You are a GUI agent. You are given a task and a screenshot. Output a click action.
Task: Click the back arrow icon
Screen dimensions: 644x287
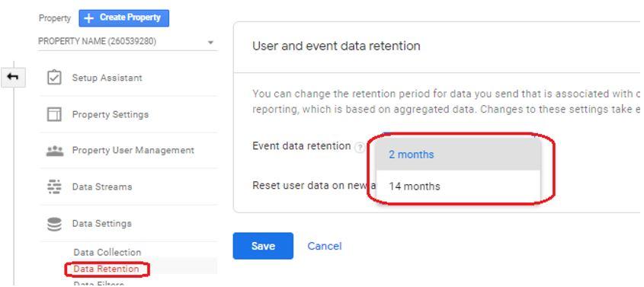coord(13,77)
